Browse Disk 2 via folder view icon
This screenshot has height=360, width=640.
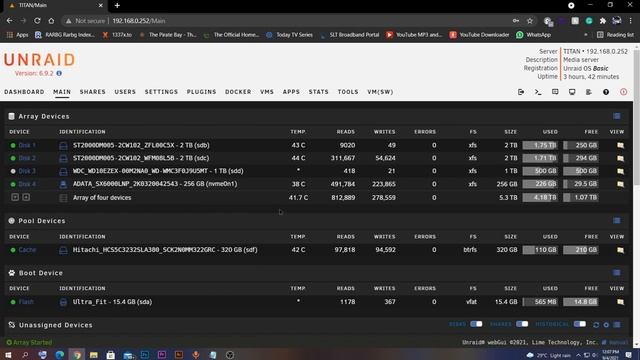pos(620,158)
